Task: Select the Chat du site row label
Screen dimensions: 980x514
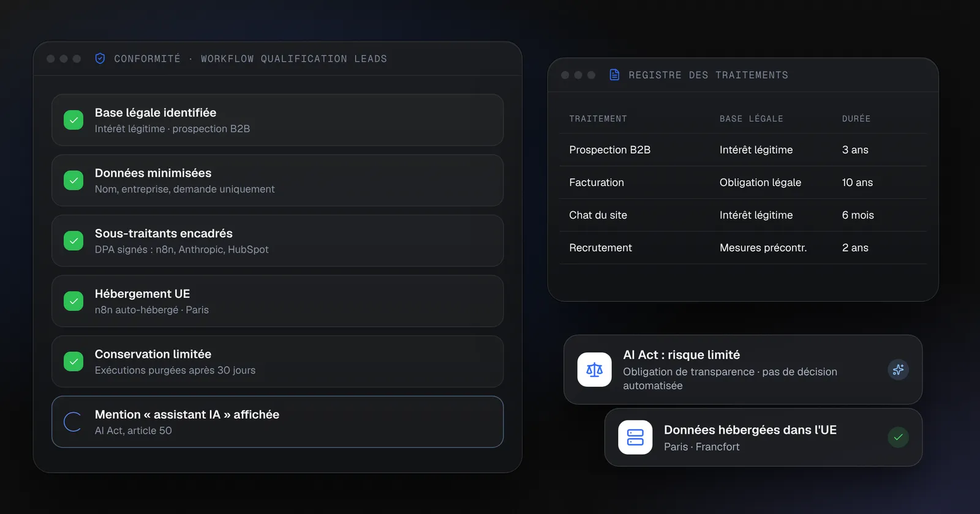Action: point(598,215)
